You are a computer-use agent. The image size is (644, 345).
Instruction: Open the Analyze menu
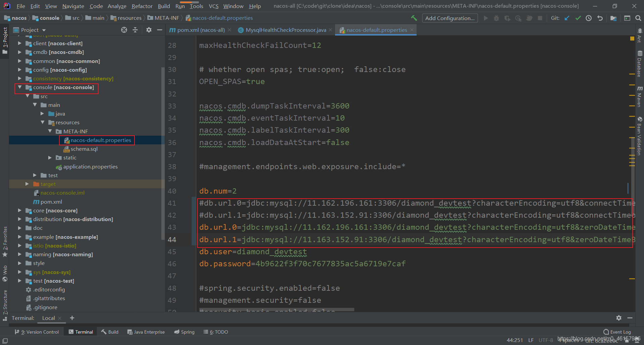[x=117, y=6]
